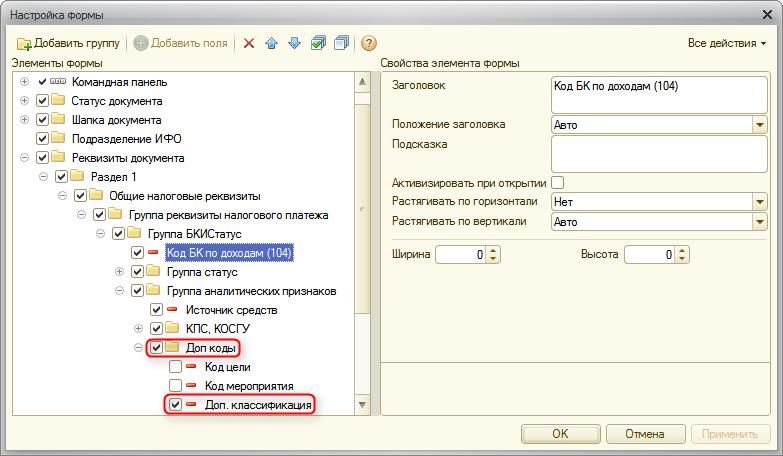
Task: Click the Применить button
Action: (730, 434)
